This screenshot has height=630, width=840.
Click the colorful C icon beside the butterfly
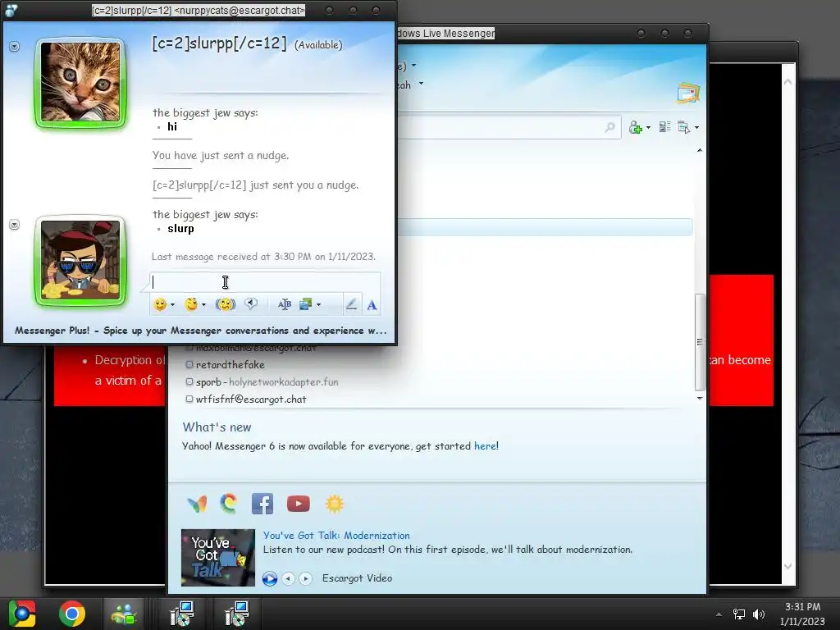click(229, 504)
